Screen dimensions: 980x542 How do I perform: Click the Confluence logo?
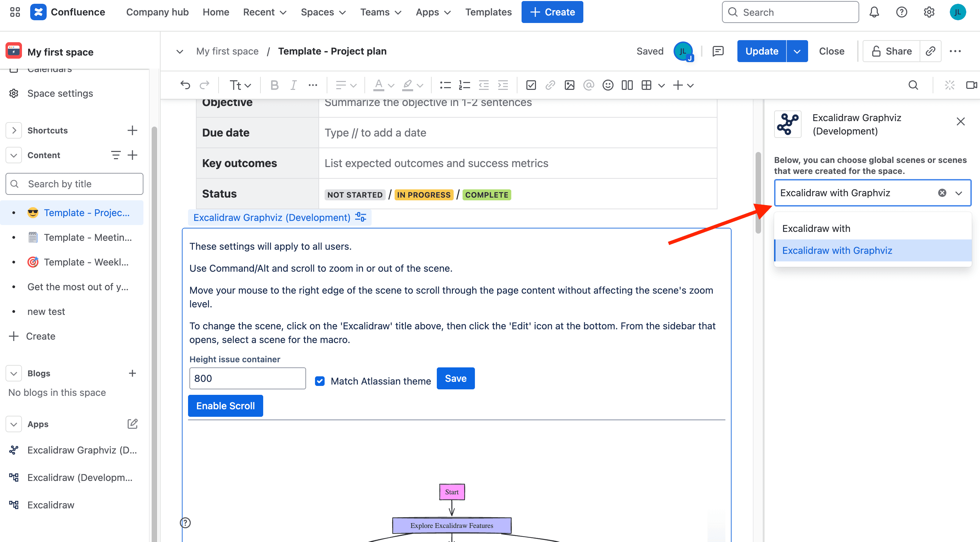tap(38, 12)
